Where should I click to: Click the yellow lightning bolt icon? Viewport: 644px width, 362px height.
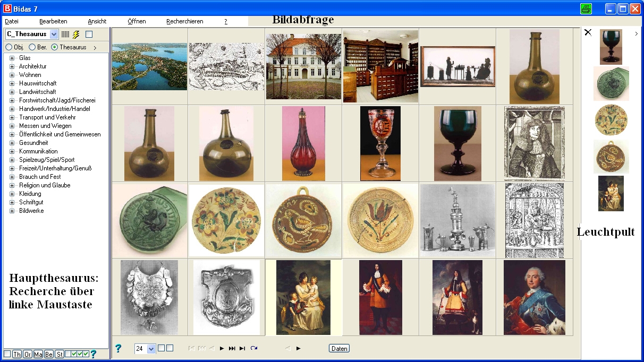(76, 35)
